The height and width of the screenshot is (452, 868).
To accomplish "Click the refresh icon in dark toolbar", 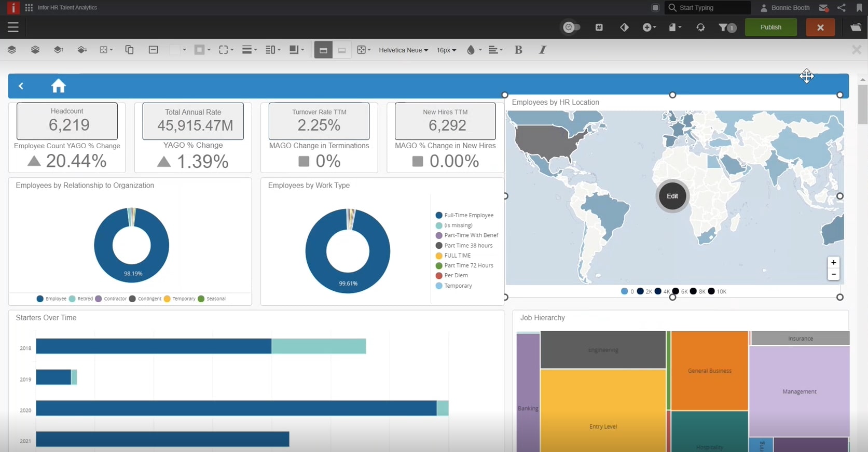I will (x=700, y=27).
